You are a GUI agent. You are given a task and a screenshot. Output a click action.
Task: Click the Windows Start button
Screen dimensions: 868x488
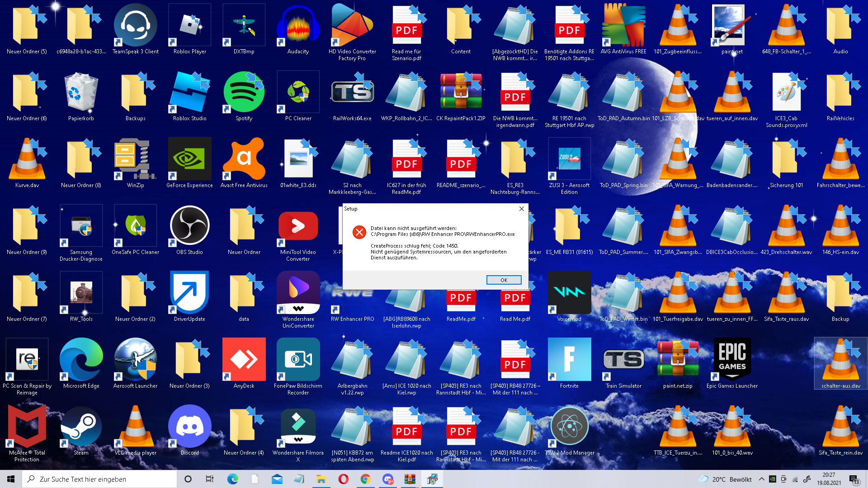pos(11,479)
